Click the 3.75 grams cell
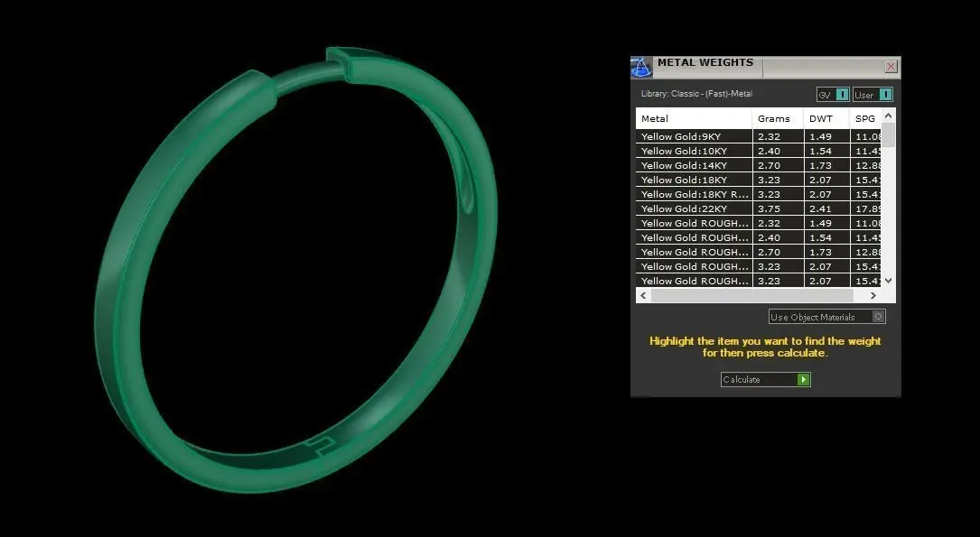The width and height of the screenshot is (980, 537). click(x=778, y=208)
